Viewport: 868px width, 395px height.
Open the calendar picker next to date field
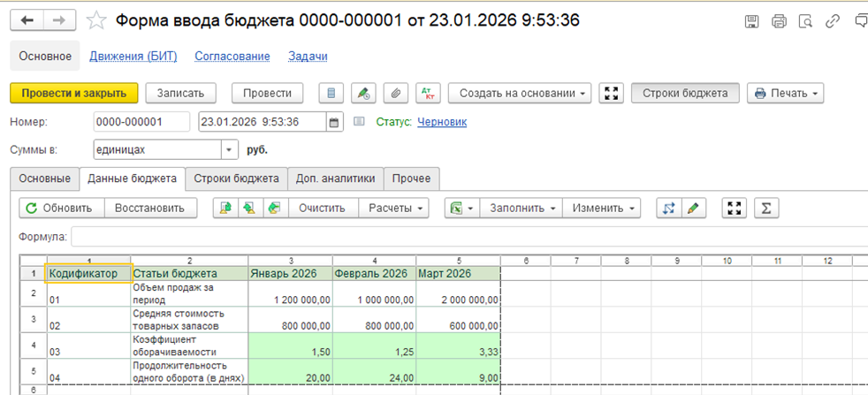point(334,122)
